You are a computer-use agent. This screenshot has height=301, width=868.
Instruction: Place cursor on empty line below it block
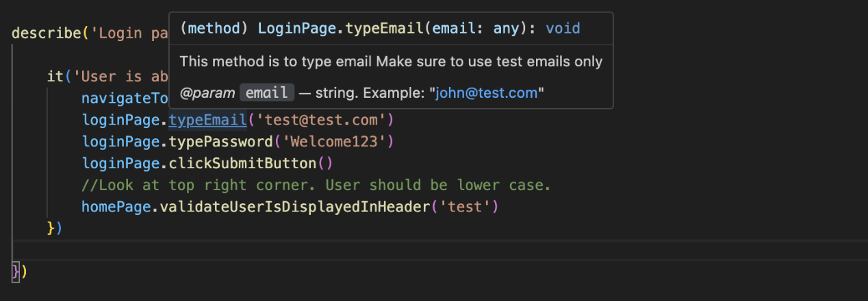274,250
